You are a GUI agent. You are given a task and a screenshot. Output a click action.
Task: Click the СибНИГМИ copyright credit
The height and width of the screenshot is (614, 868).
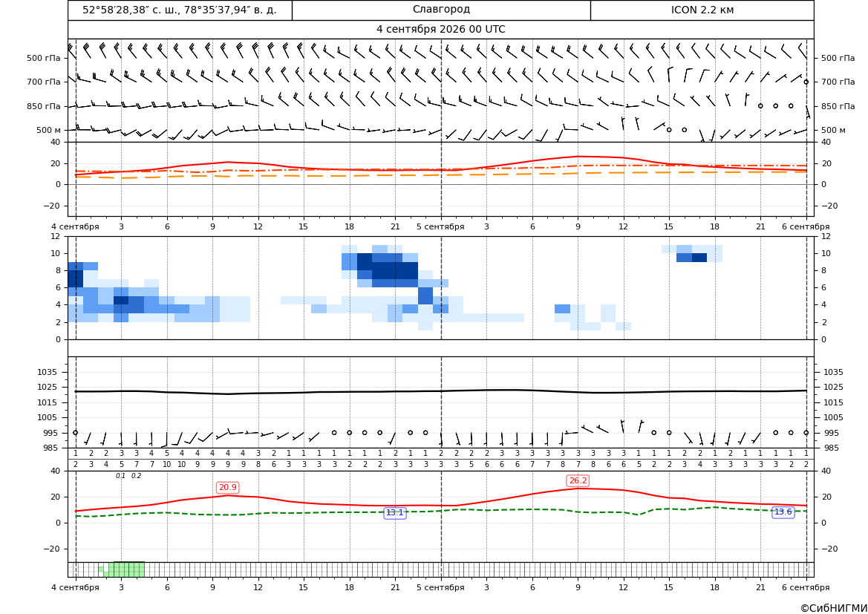pos(834,608)
